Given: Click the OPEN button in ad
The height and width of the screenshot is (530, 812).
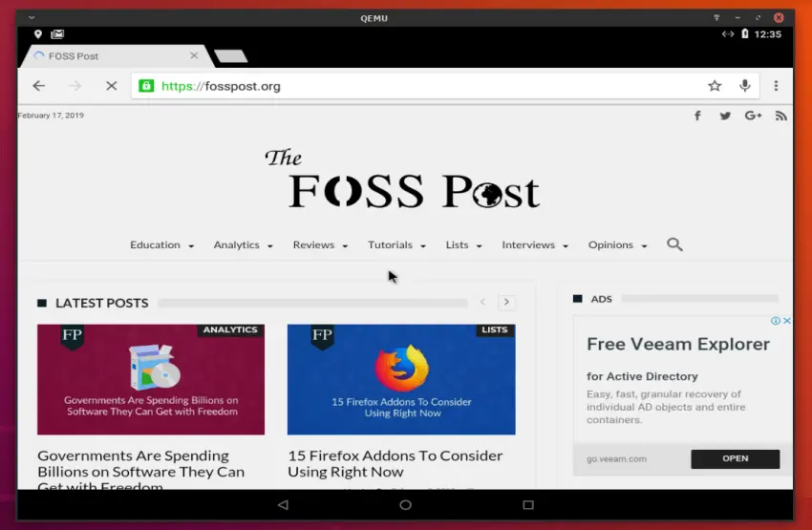Looking at the screenshot, I should [x=735, y=458].
